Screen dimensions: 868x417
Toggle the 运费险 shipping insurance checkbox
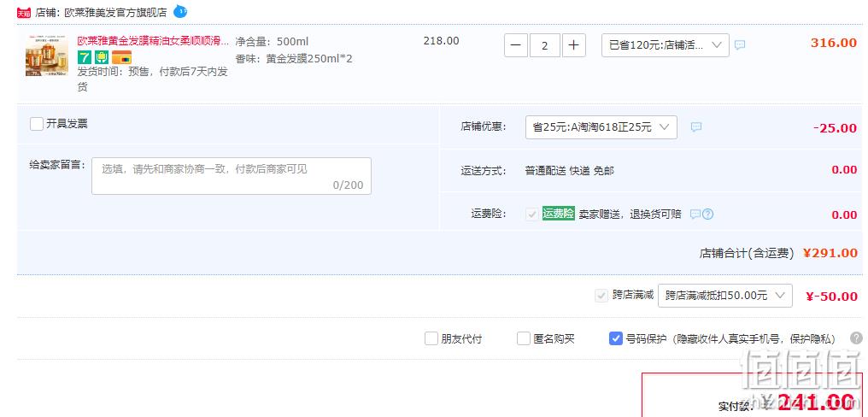point(532,214)
